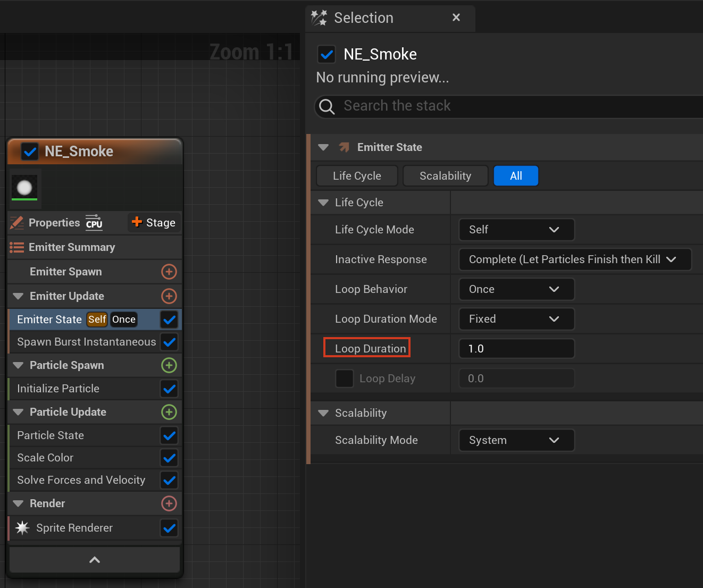Collapse Life Cycle category
The height and width of the screenshot is (588, 703).
[323, 203]
